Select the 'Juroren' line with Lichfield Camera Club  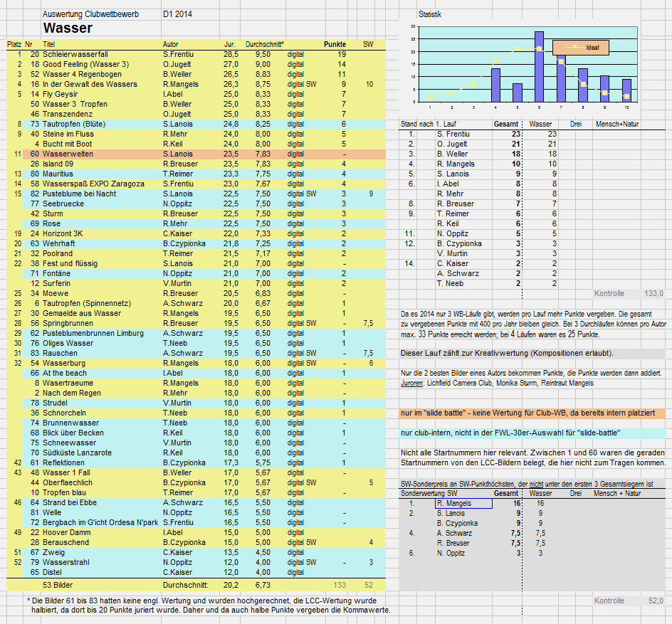[497, 384]
